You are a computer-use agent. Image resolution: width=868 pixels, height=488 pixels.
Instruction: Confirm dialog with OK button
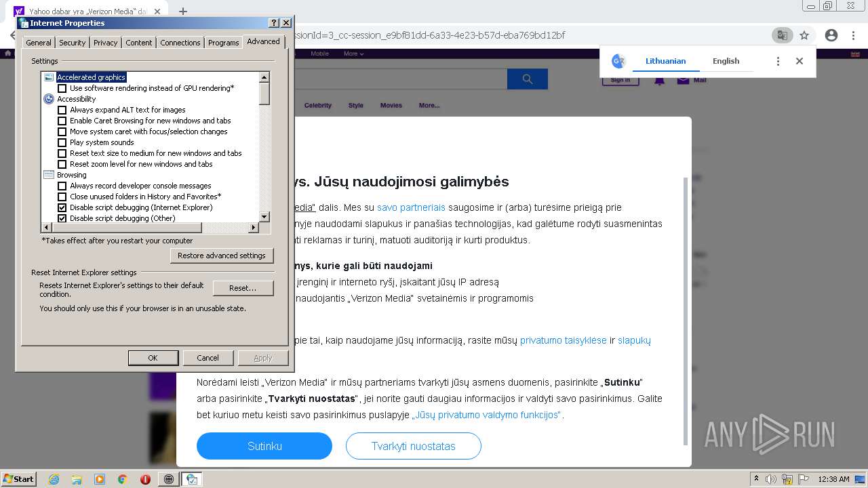[153, 358]
